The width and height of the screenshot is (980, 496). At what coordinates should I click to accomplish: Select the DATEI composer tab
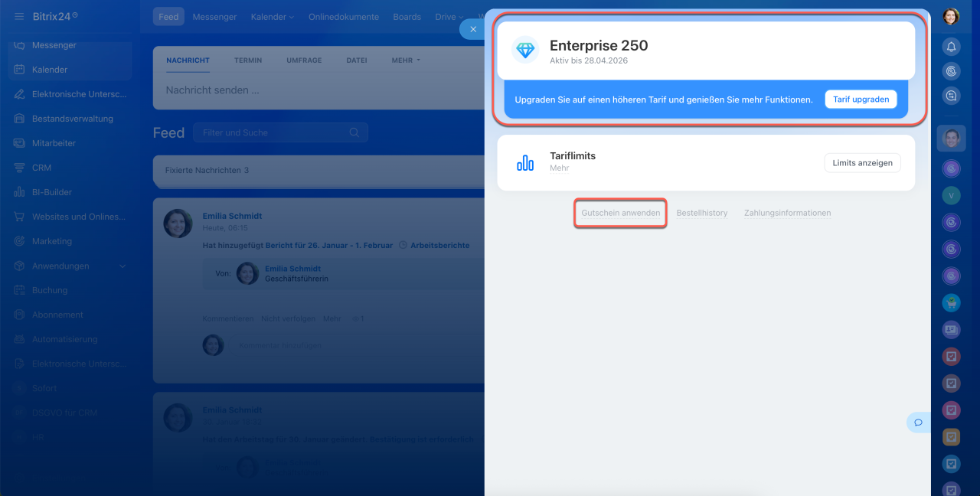click(x=357, y=60)
